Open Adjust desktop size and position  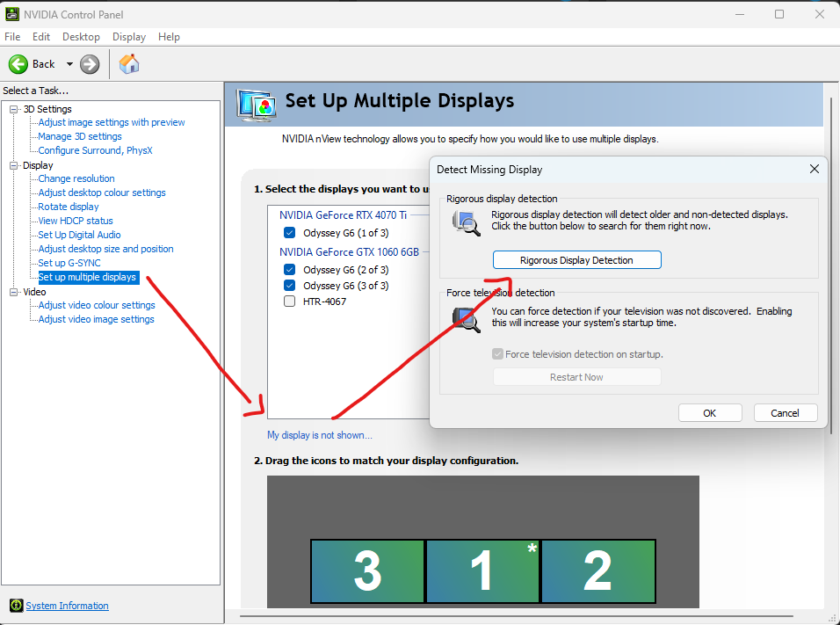point(105,249)
